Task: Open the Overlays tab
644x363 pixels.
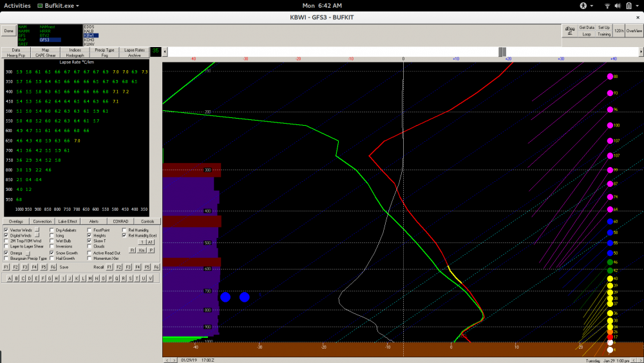Action: 16,221
